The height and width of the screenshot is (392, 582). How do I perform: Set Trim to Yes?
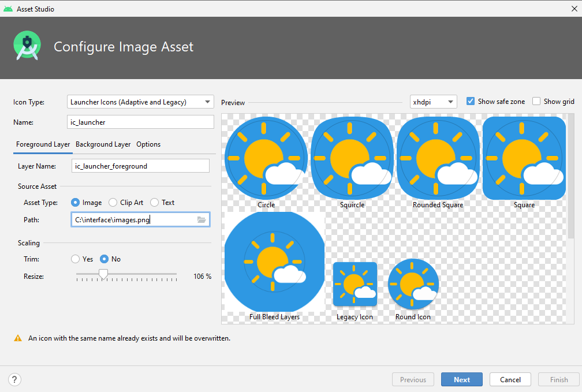[x=75, y=259]
